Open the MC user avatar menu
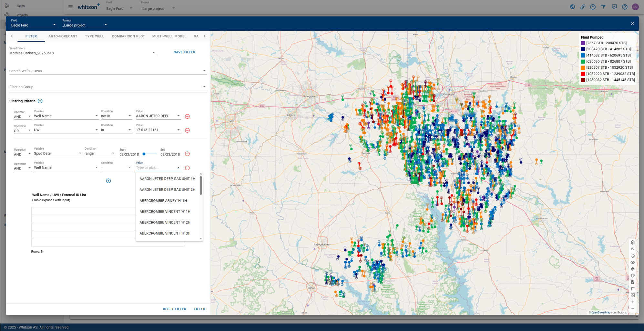 [635, 7]
